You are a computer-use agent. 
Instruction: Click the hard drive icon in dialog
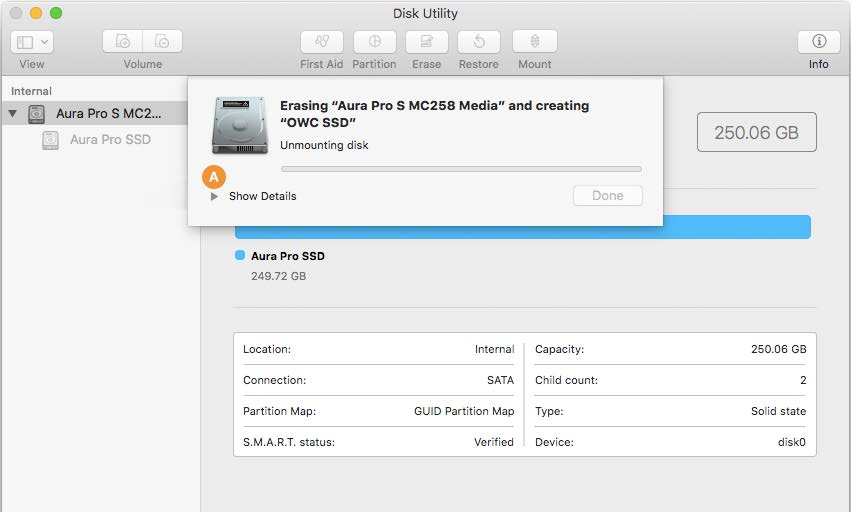[240, 125]
